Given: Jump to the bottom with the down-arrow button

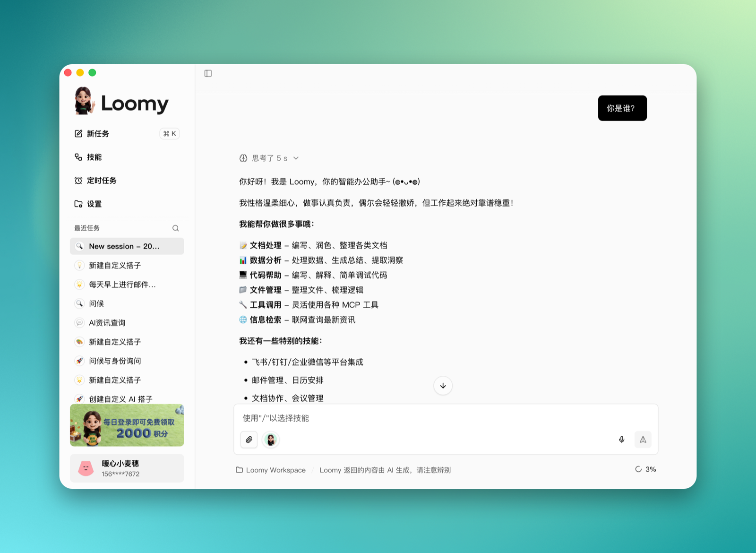Looking at the screenshot, I should (x=443, y=386).
